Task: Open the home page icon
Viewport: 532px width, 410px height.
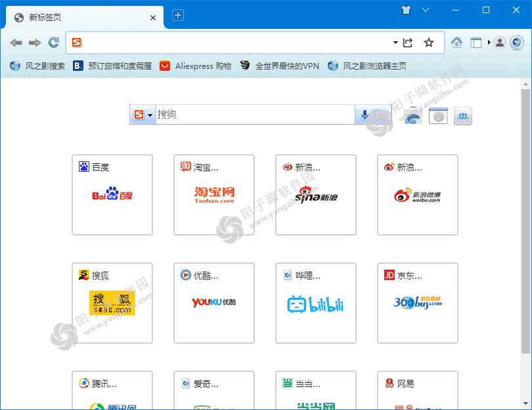Action: [x=456, y=42]
